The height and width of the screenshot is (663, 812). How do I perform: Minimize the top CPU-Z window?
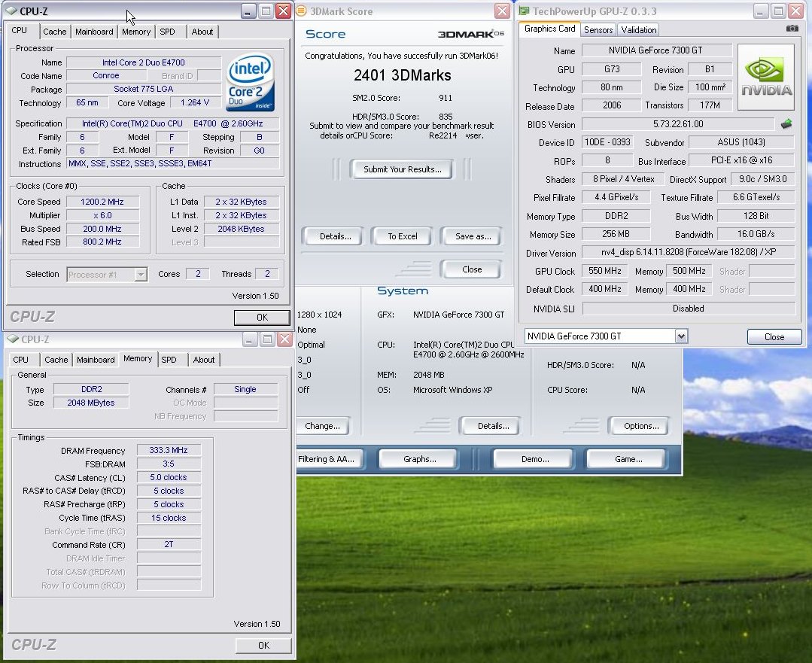coord(248,11)
